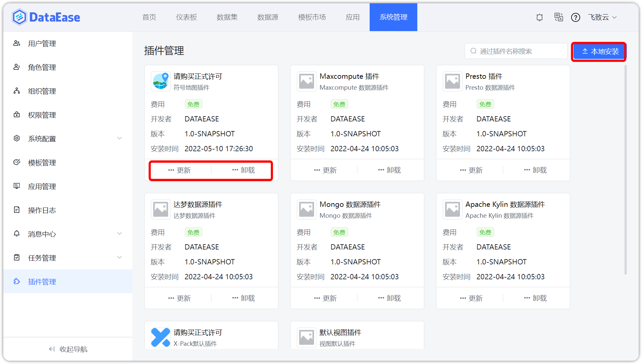Update the 符号地图插件 plugin

point(179,170)
